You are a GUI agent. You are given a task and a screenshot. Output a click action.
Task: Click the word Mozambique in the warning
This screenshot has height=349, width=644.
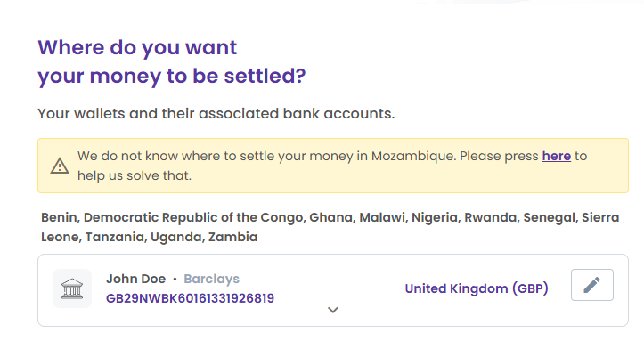[x=413, y=156]
